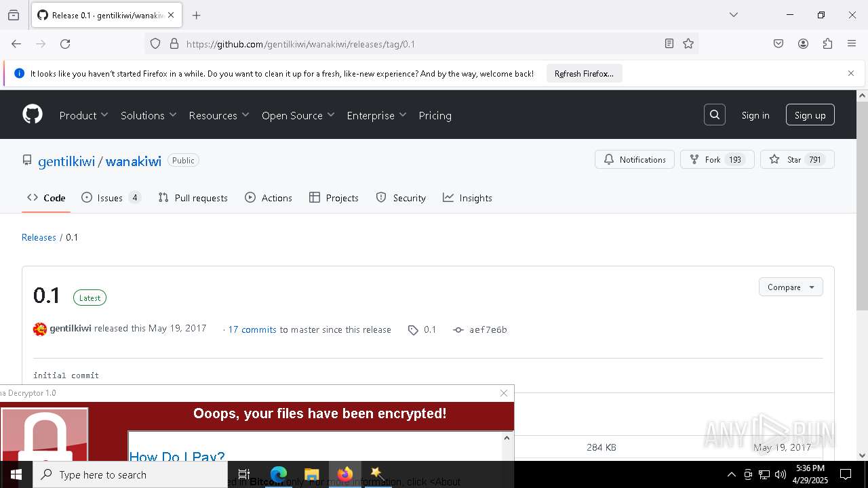The image size is (868, 488).
Task: Open the Firefox application menu
Action: tap(852, 44)
